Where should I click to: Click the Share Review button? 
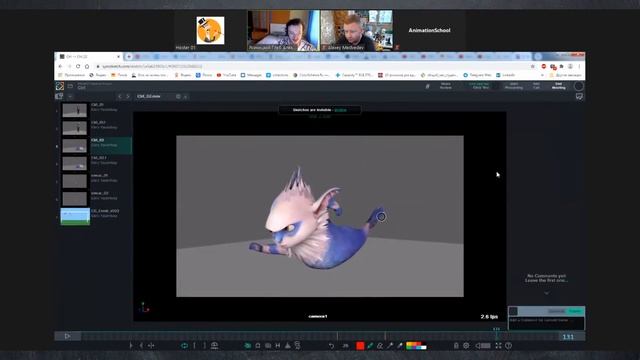tap(446, 86)
